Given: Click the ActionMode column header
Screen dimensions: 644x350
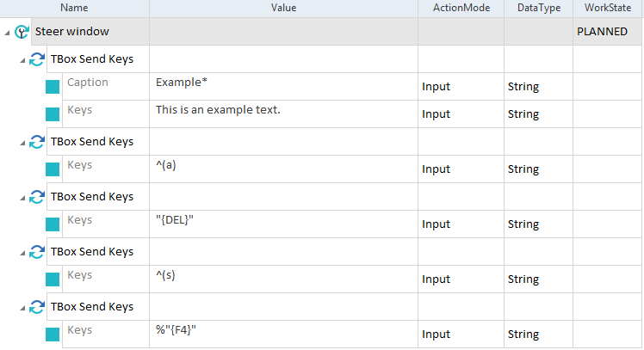Looking at the screenshot, I should tap(461, 8).
